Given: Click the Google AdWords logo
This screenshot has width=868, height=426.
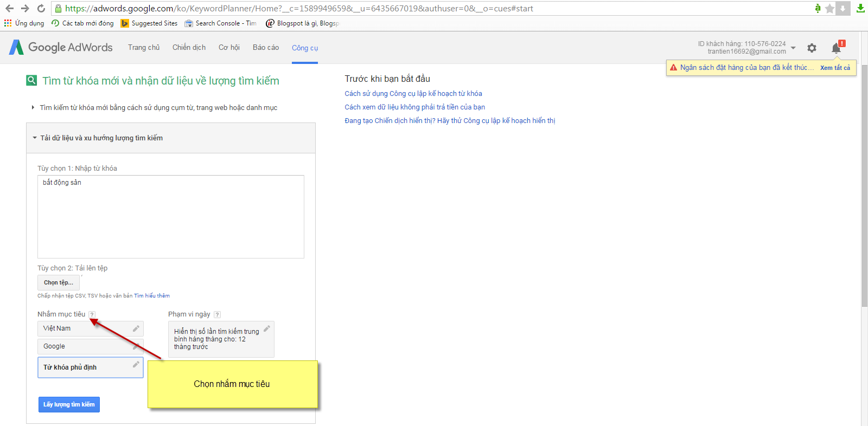Looking at the screenshot, I should (x=61, y=48).
